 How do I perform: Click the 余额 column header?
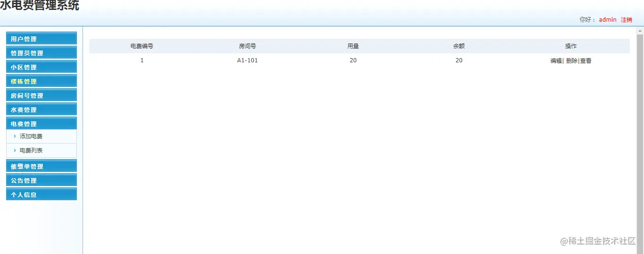(x=459, y=46)
